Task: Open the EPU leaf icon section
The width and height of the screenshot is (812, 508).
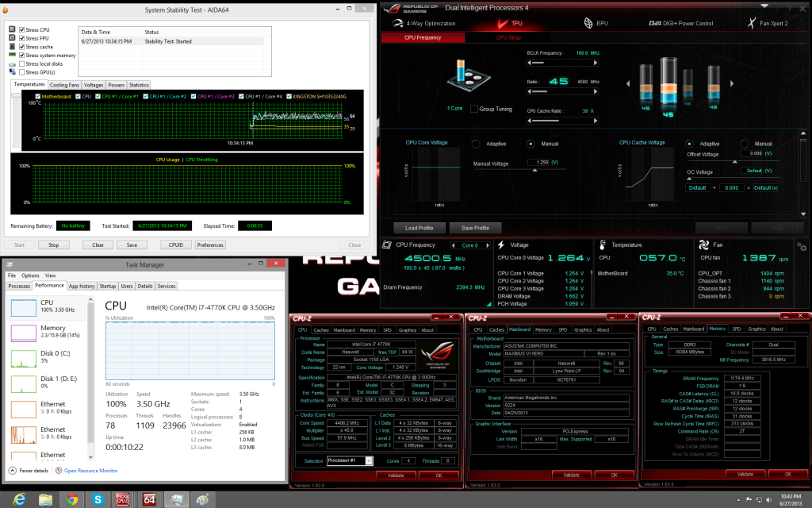Action: tap(587, 23)
